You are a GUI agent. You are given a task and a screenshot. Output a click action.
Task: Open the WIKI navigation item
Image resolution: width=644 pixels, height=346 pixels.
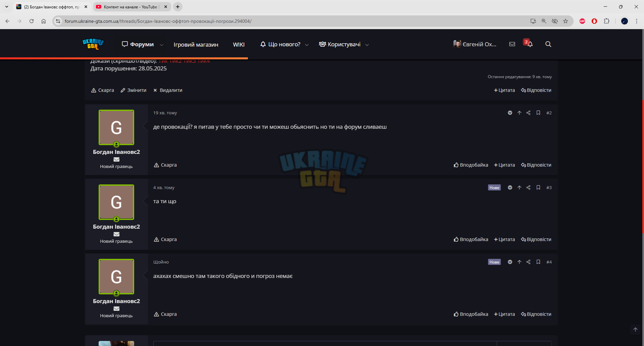tap(239, 45)
